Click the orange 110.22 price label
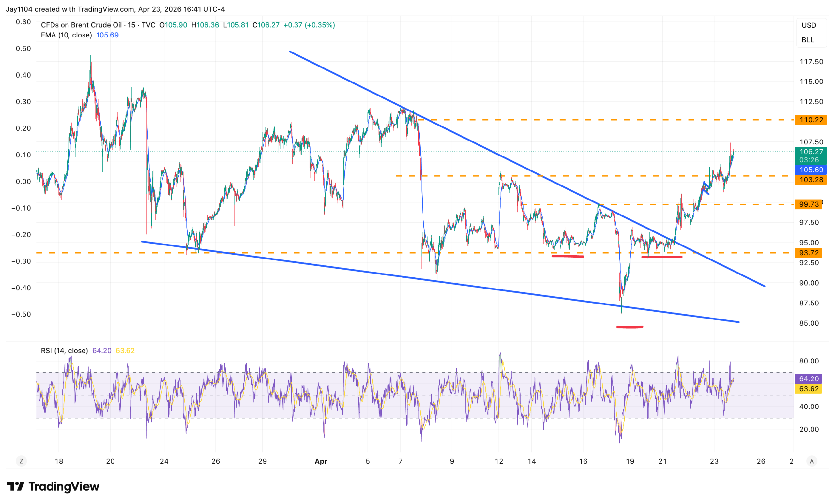This screenshot has height=504, width=835. pyautogui.click(x=810, y=120)
